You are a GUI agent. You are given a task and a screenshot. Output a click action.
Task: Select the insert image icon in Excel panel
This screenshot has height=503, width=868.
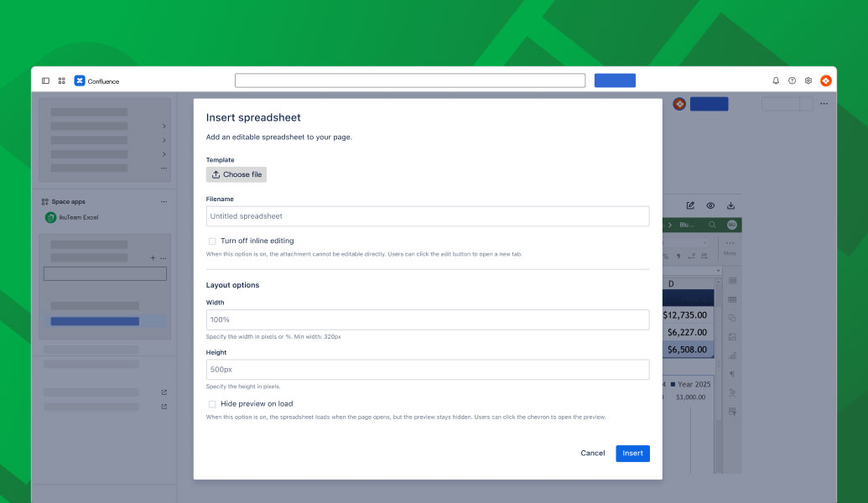(732, 336)
